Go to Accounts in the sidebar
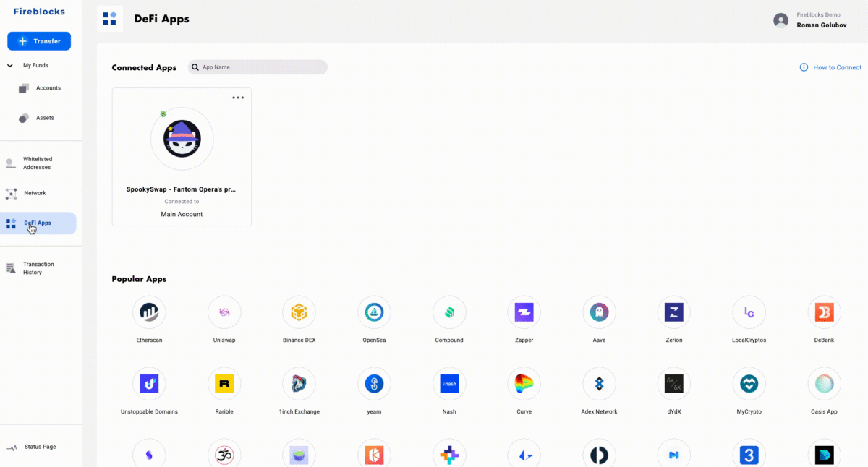The width and height of the screenshot is (868, 467). point(48,88)
